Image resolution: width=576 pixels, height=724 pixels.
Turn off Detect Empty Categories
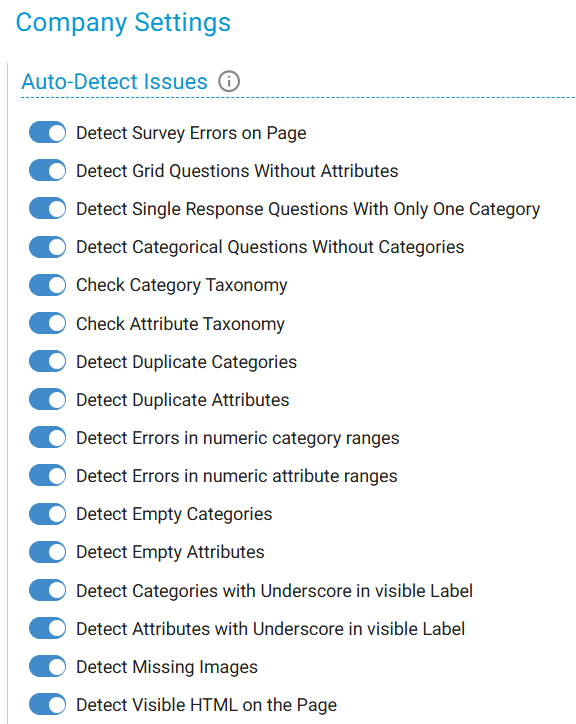tap(48, 514)
